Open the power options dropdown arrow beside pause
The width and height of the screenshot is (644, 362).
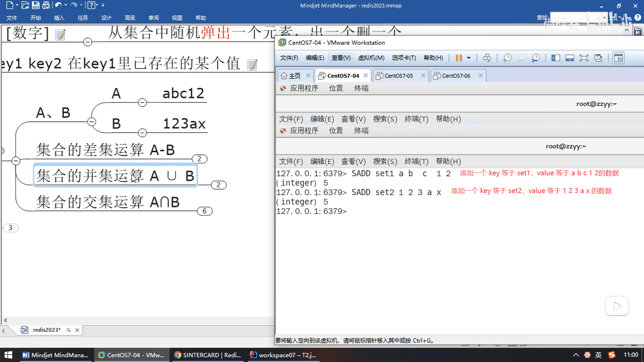point(469,58)
